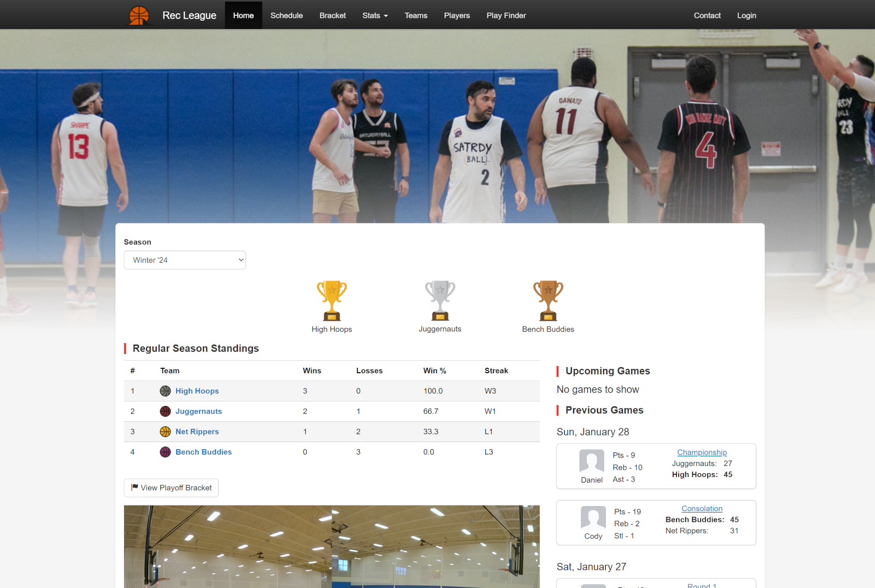Click the Login link

pyautogui.click(x=746, y=15)
